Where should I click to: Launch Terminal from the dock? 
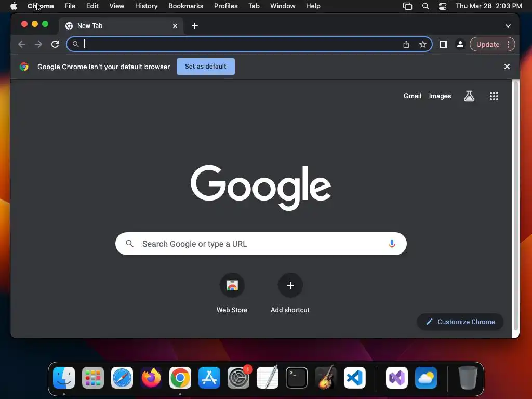tap(297, 378)
